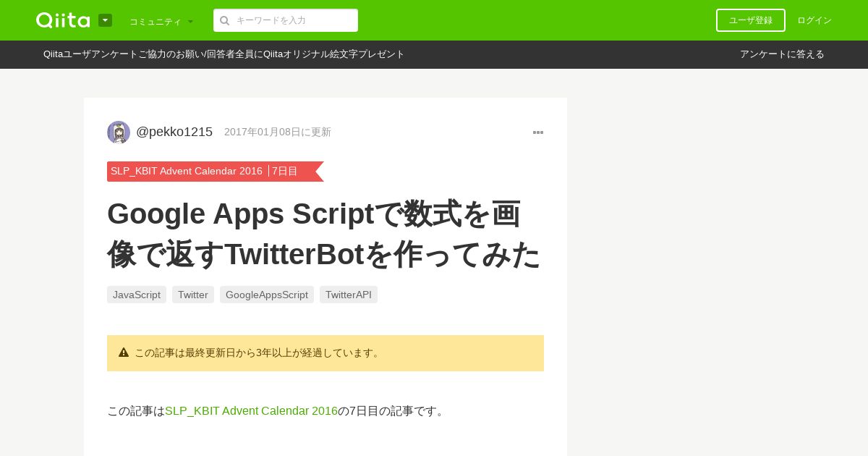Image resolution: width=868 pixels, height=456 pixels.
Task: Click アンケートに答える link
Action: pos(782,54)
